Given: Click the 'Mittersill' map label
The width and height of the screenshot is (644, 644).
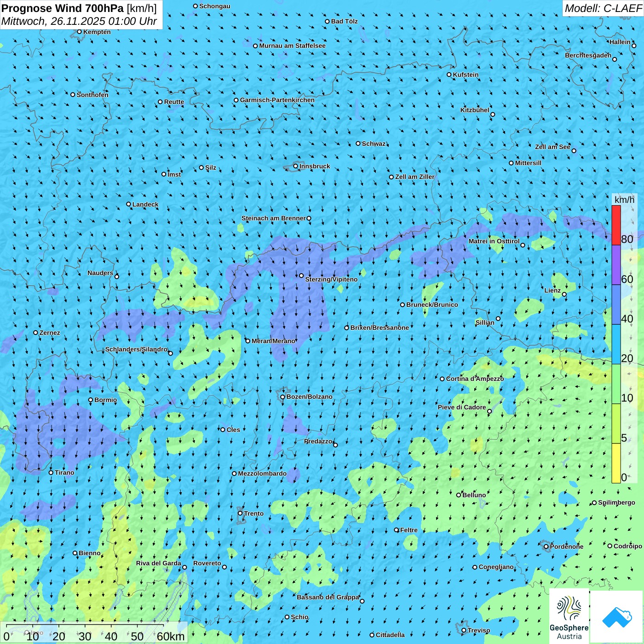Looking at the screenshot, I should pos(528,163).
